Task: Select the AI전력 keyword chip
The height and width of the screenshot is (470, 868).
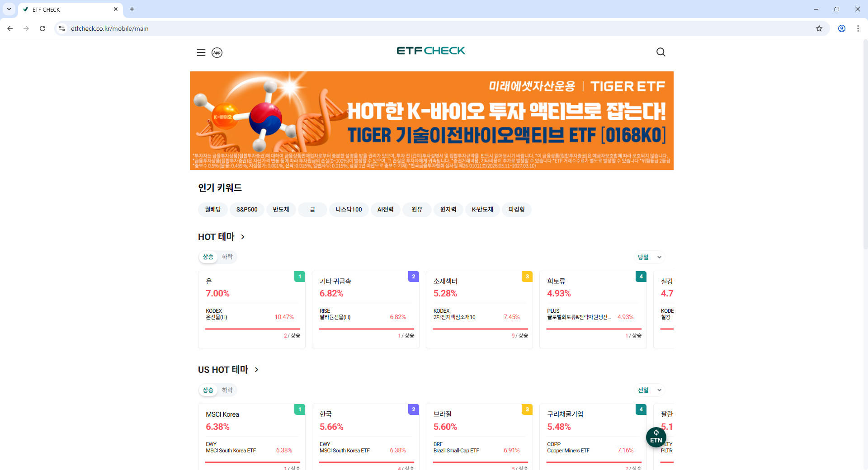Action: (386, 209)
